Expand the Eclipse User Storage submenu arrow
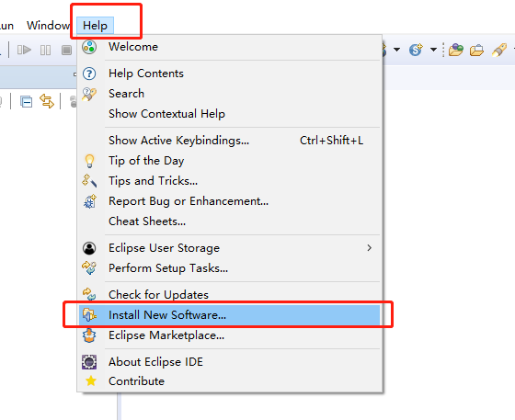The height and width of the screenshot is (420, 515). [370, 248]
